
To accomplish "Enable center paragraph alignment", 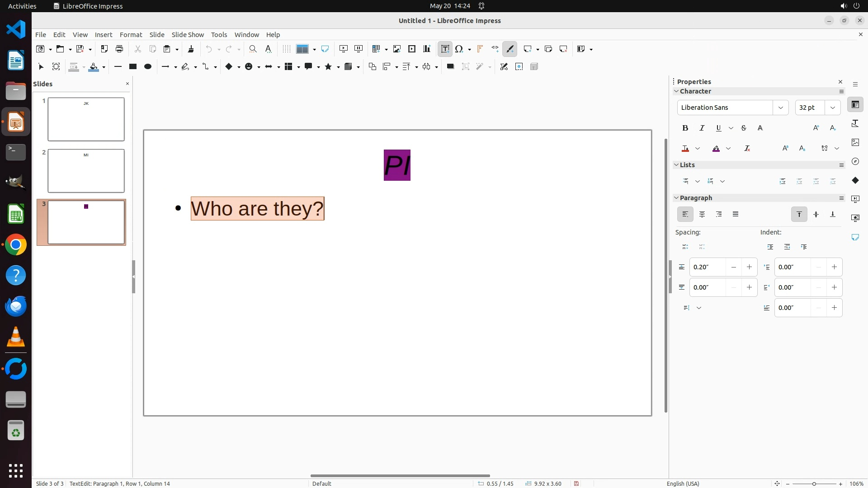I will pyautogui.click(x=702, y=215).
